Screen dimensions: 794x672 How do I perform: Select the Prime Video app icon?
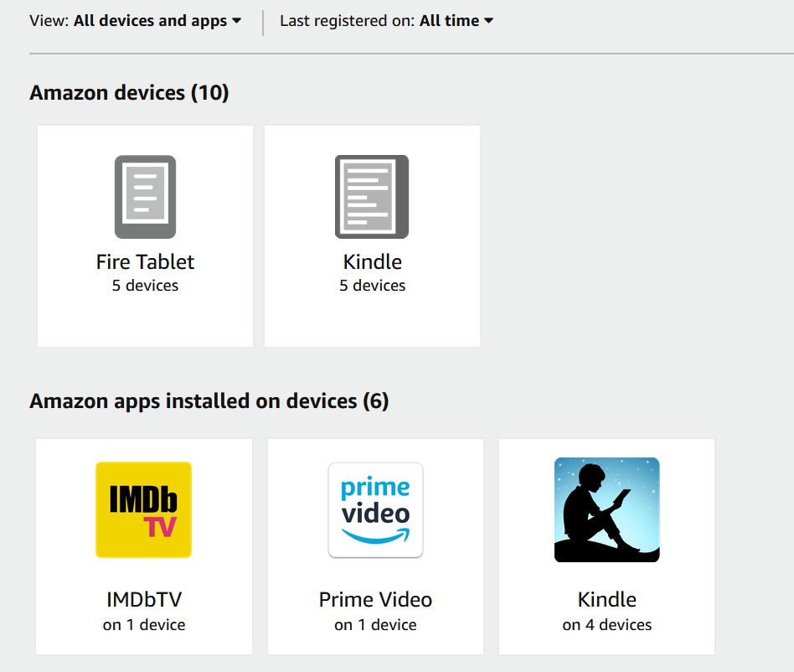point(375,509)
